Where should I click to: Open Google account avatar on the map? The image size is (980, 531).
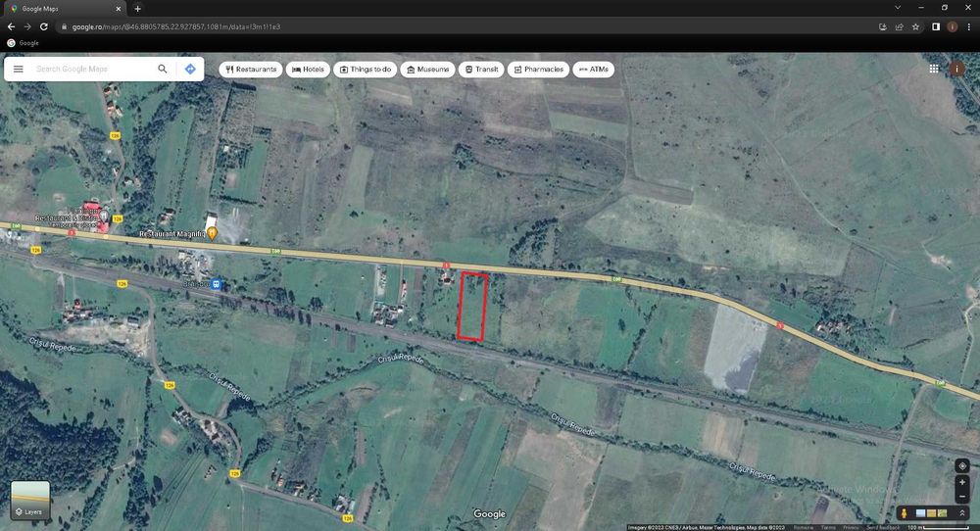click(956, 69)
